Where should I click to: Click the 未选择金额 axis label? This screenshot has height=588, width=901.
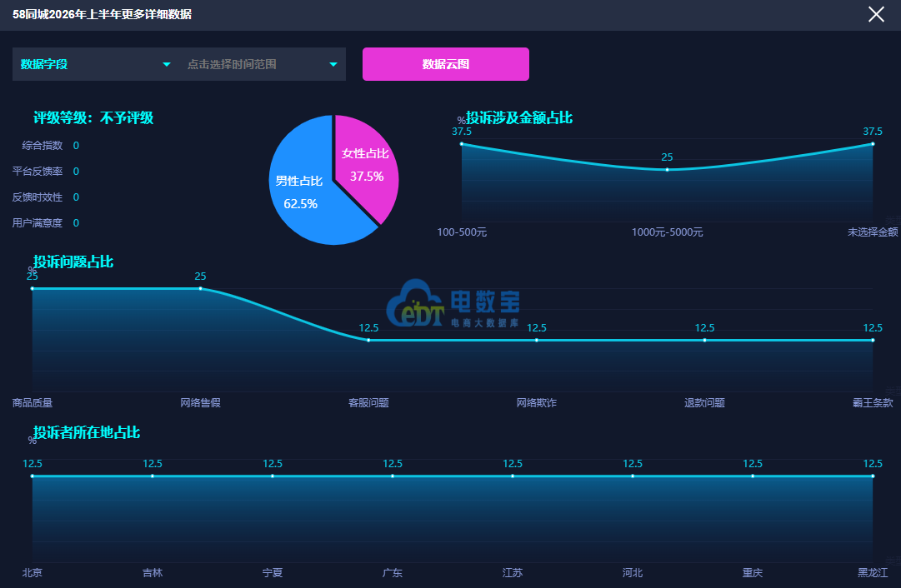[873, 232]
